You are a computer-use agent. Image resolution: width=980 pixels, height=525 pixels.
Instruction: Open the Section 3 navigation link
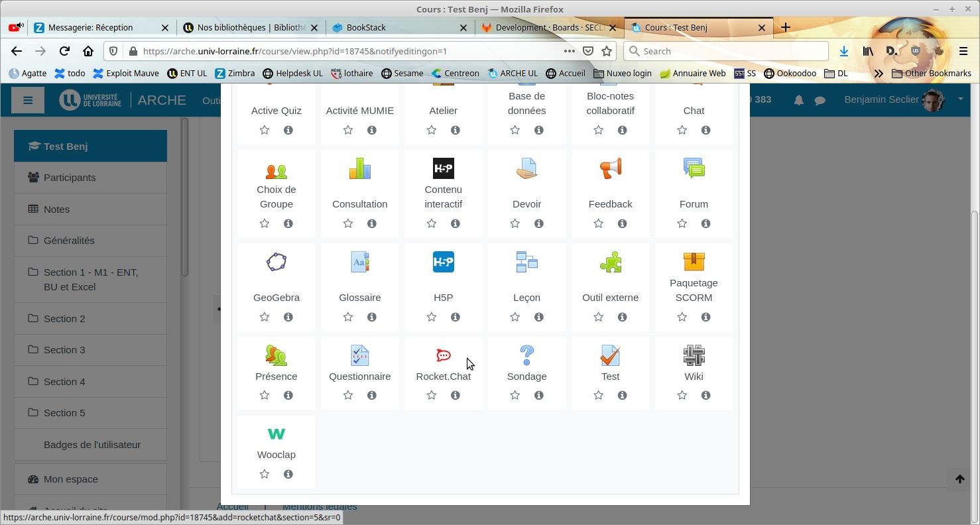64,350
